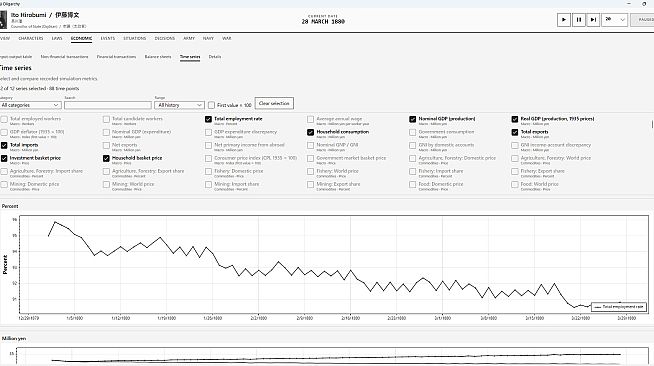Select the Time series sub-tab

point(190,57)
